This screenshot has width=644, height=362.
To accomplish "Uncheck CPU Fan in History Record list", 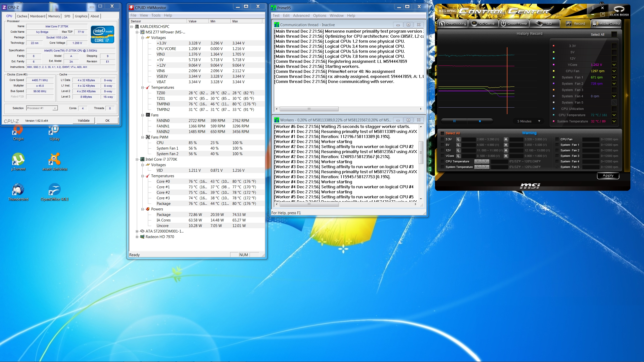I will coord(614,71).
